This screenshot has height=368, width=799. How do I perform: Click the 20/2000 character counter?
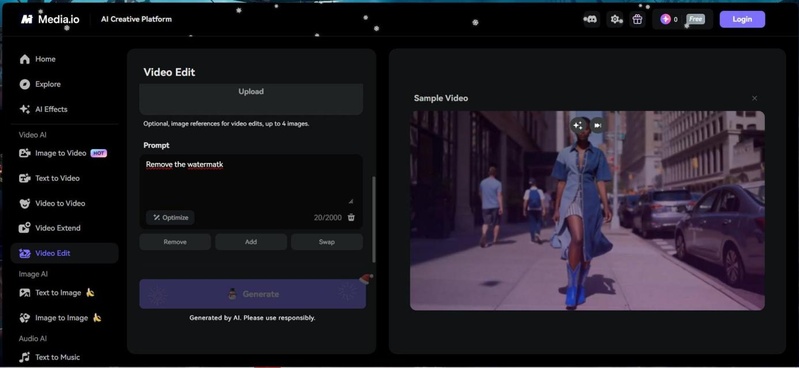coord(328,218)
